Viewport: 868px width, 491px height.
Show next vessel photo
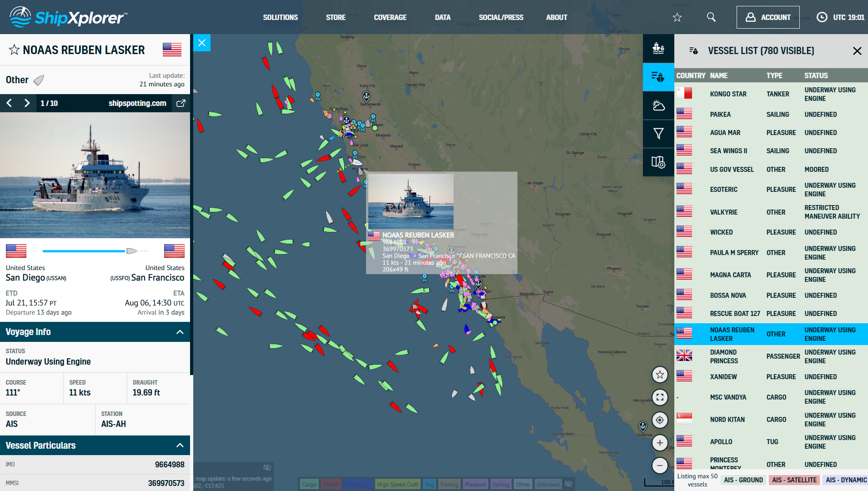(x=27, y=103)
